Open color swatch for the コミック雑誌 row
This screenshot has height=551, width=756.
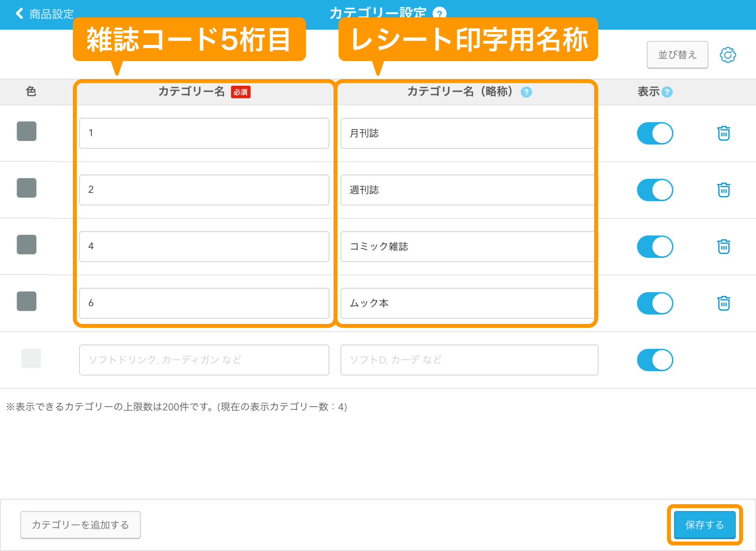point(27,245)
